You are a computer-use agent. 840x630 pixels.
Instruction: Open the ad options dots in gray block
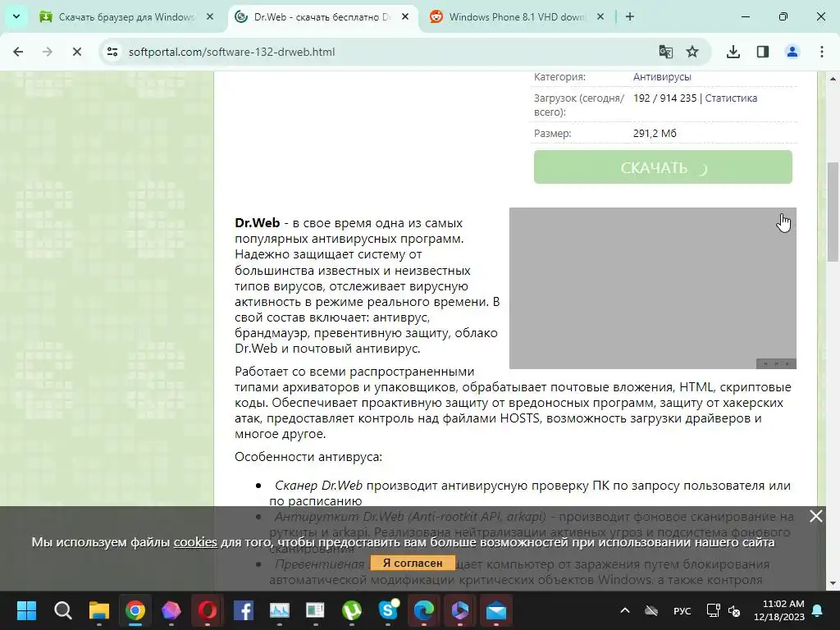pos(776,363)
